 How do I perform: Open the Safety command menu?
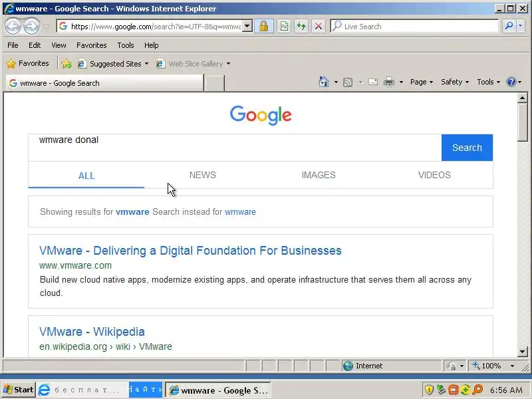tap(455, 82)
